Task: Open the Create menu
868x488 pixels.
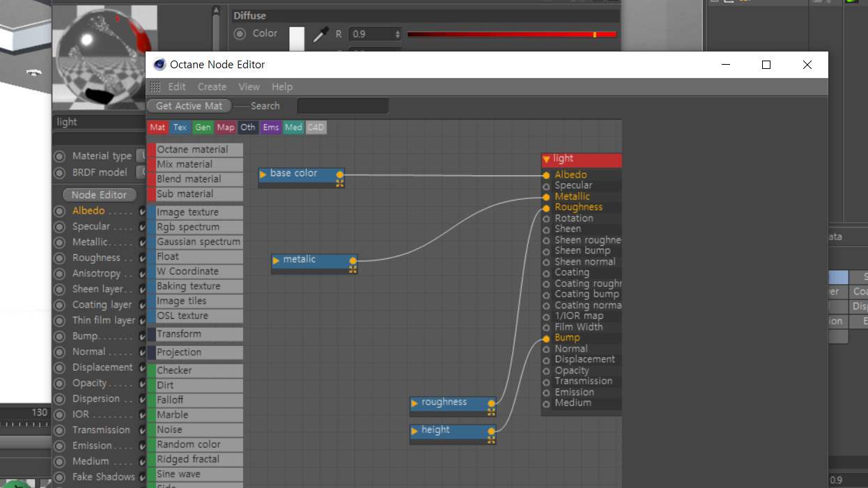Action: tap(212, 87)
